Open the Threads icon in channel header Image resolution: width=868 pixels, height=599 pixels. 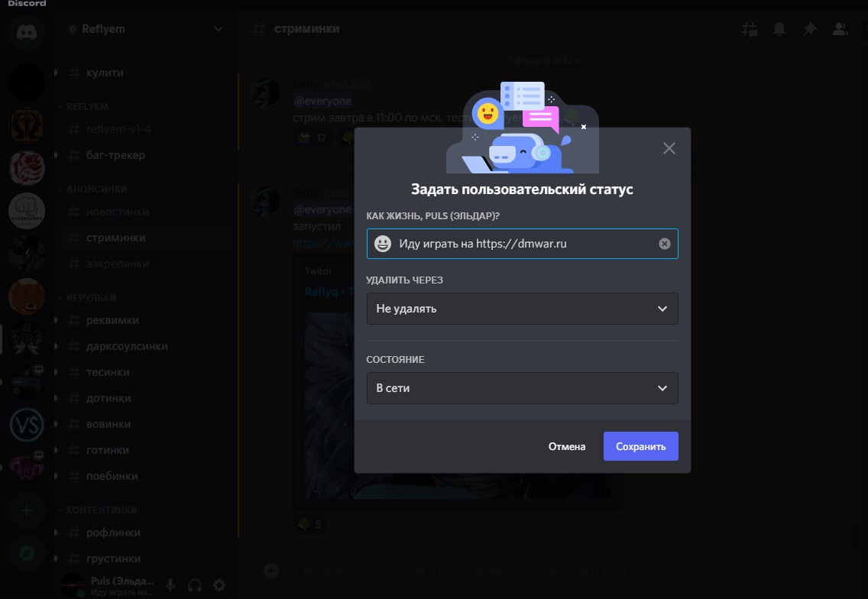click(749, 29)
